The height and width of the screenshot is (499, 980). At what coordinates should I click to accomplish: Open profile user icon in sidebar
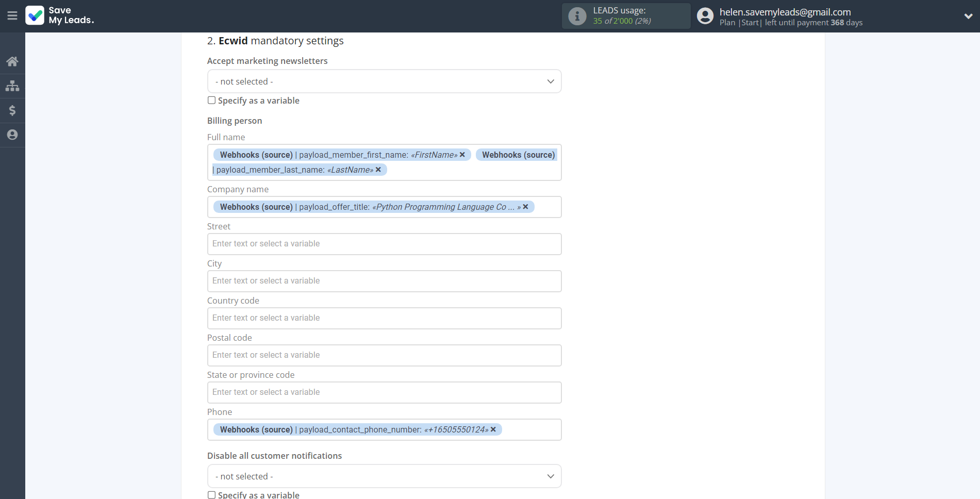coord(12,135)
